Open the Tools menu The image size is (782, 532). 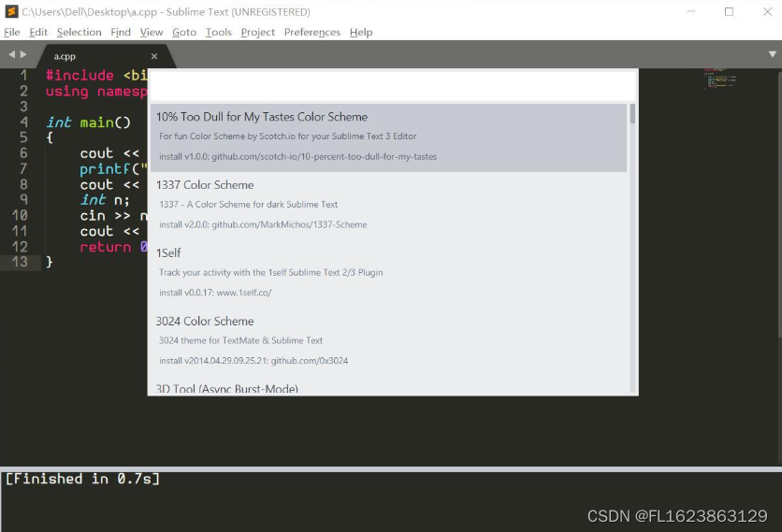pyautogui.click(x=219, y=33)
